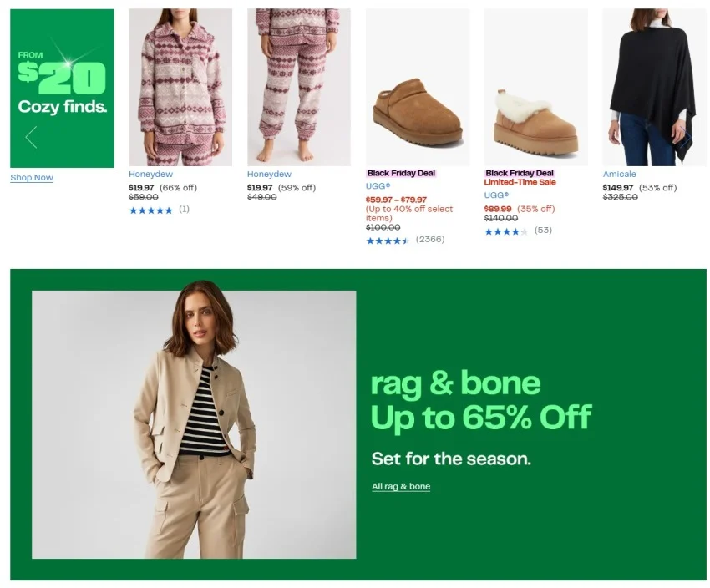
Task: Open the Amicale black poncho image
Action: click(654, 87)
